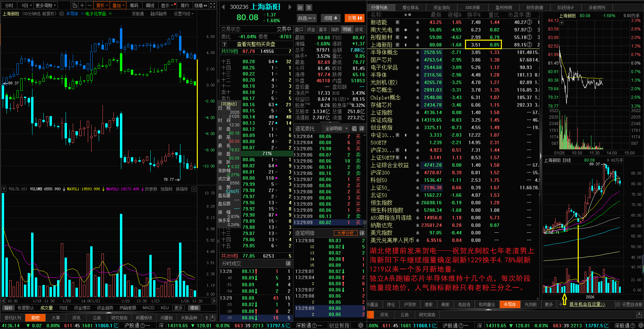The image size is (644, 329).
Task: Select the 半导体概念 row in list
Action: (x=454, y=52)
